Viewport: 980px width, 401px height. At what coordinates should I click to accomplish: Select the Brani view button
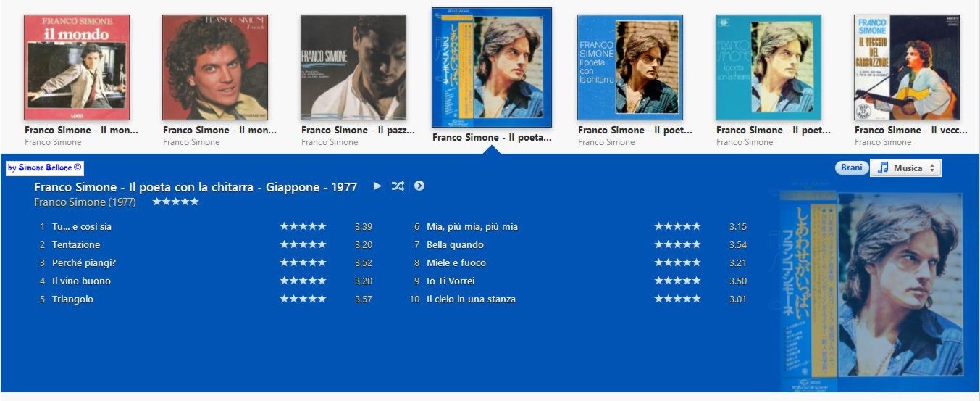[x=852, y=168]
